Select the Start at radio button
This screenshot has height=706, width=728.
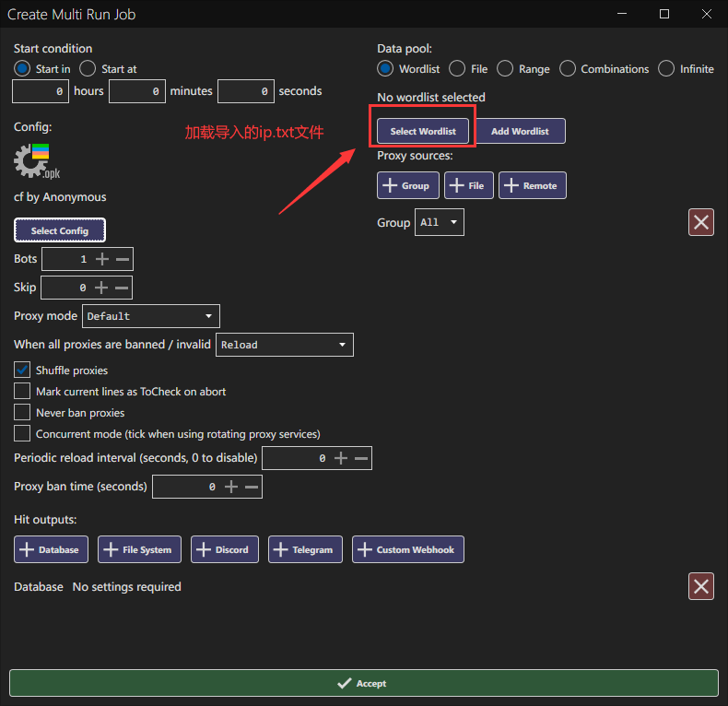coord(88,68)
